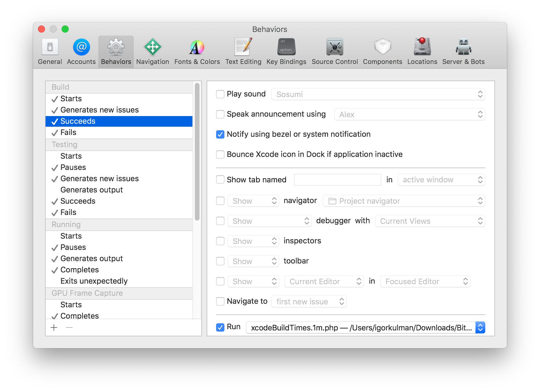The width and height of the screenshot is (540, 392).
Task: Open Show dropdown beside Current Editor
Action: (253, 282)
